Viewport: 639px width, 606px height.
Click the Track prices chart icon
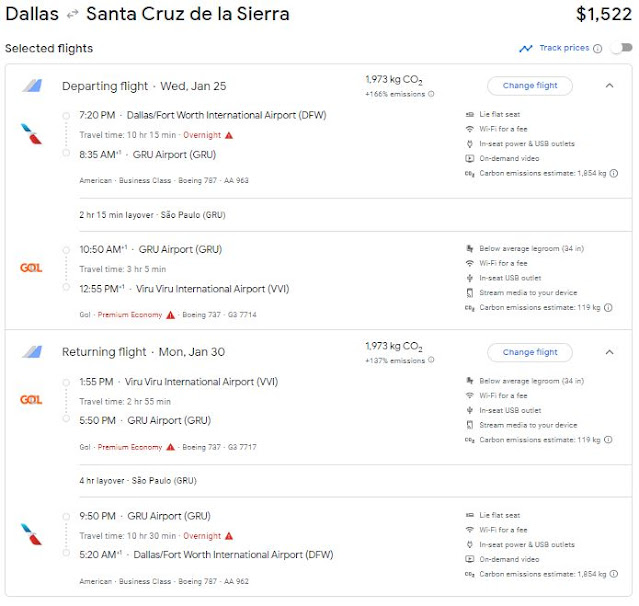(526, 48)
